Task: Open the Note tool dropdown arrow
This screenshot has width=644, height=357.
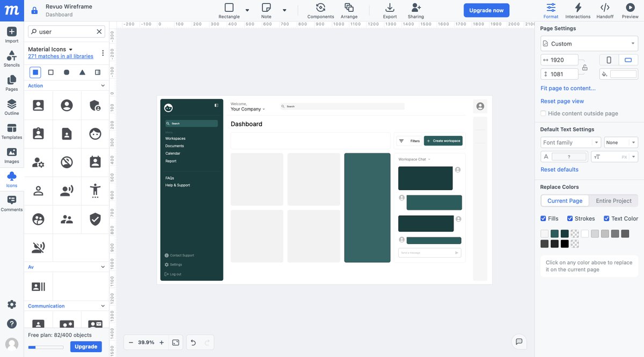Action: (284, 10)
